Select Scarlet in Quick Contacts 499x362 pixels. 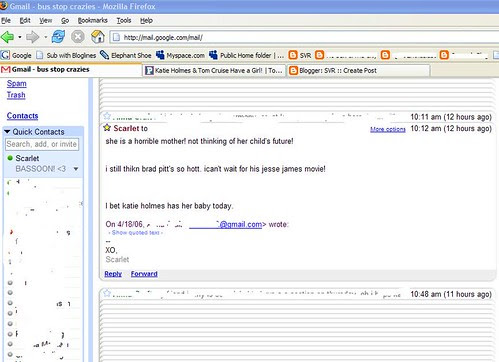27,158
